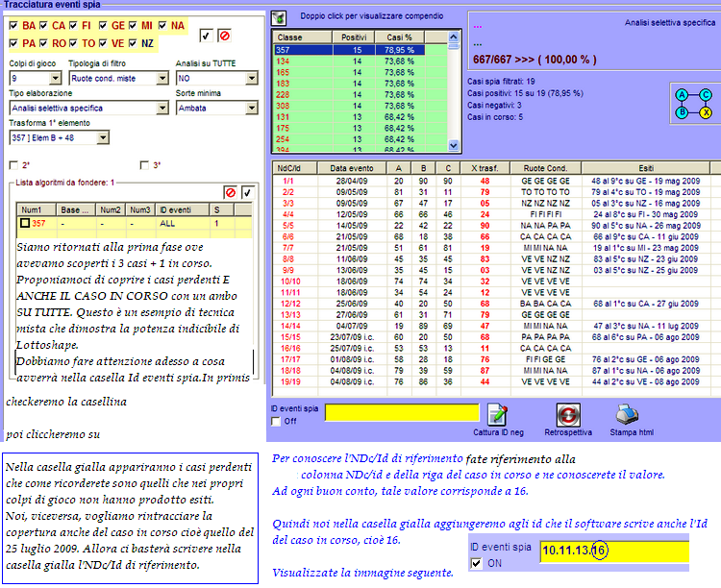721x588 pixels.
Task: Toggle the MI wheel checkbox
Action: click(x=133, y=25)
